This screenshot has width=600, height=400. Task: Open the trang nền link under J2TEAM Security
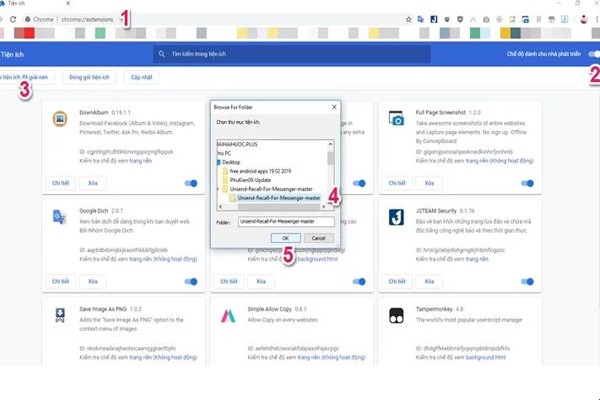[x=477, y=259]
